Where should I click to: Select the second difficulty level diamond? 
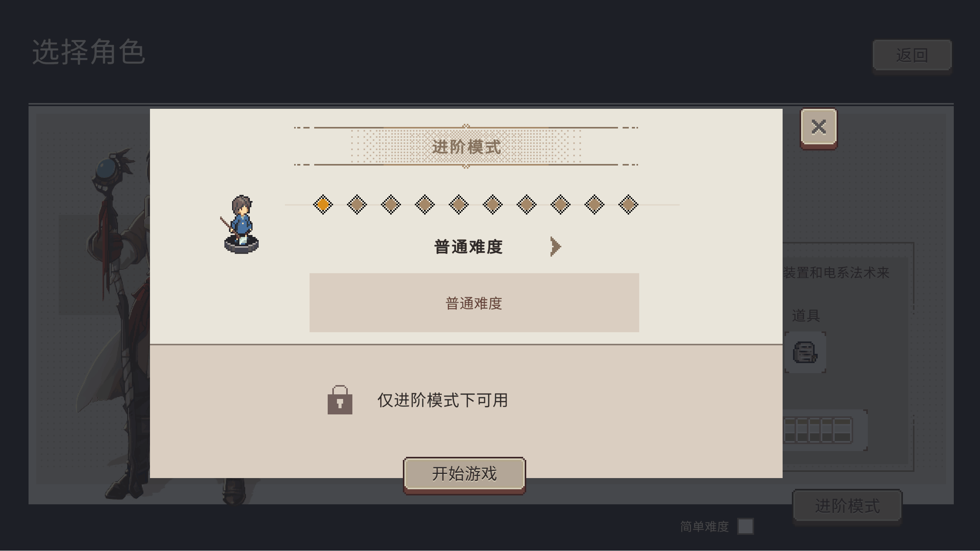coord(357,205)
